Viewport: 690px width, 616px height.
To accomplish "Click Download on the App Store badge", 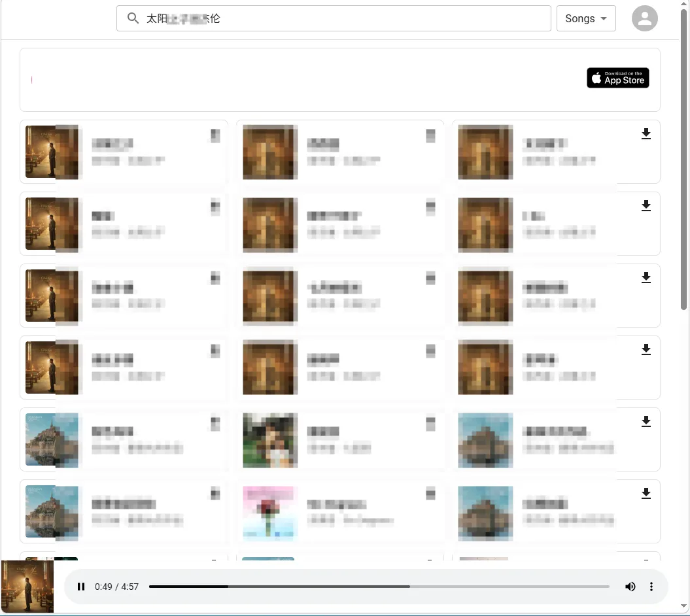I will pyautogui.click(x=617, y=78).
